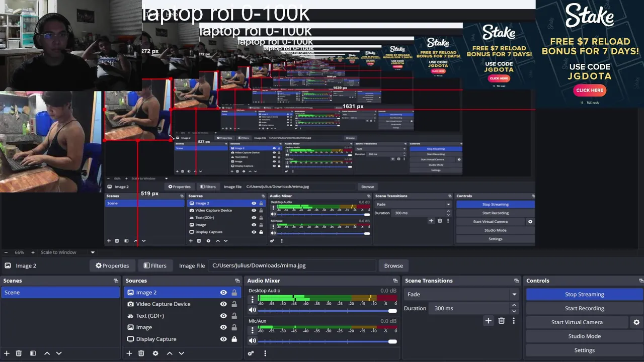This screenshot has width=644, height=362.
Task: Decrease transition duration with down arrow
Action: click(514, 311)
